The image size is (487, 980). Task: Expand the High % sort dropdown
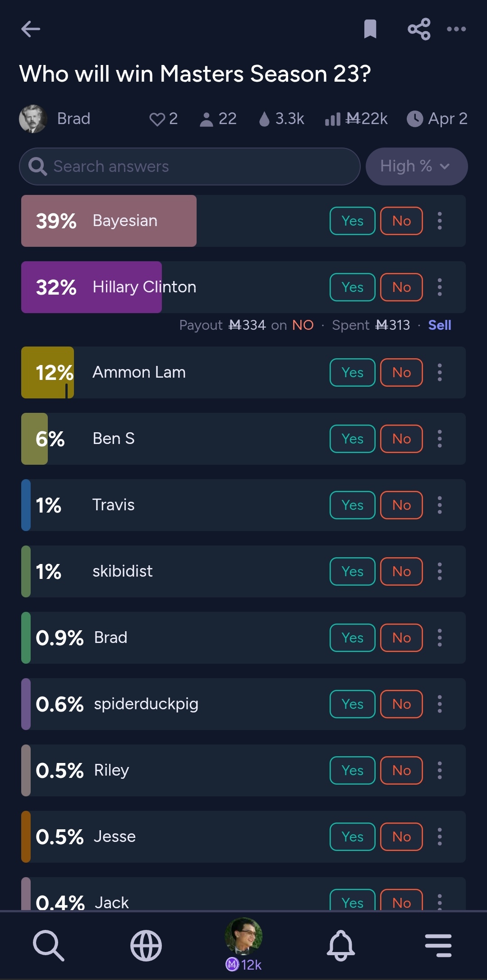click(417, 166)
